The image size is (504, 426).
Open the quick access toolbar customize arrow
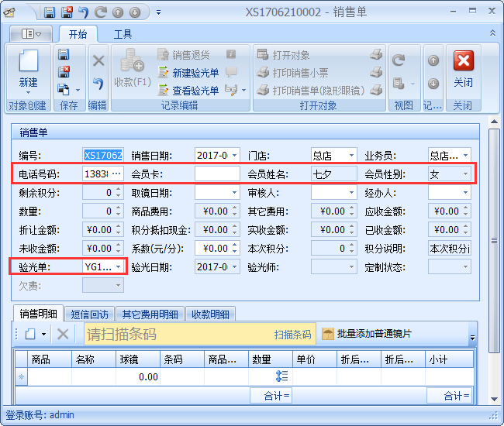(x=158, y=12)
